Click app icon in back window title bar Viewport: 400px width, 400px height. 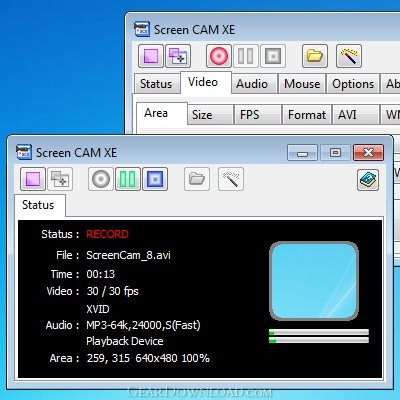coord(142,29)
